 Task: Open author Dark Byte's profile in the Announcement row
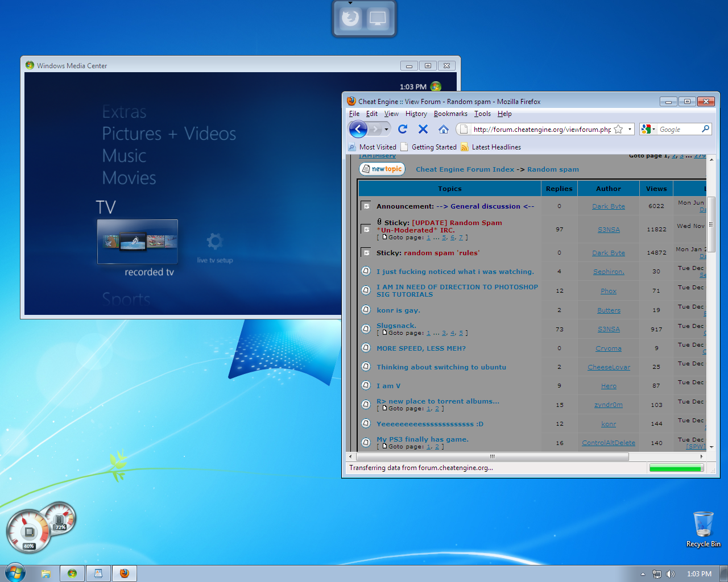(609, 206)
